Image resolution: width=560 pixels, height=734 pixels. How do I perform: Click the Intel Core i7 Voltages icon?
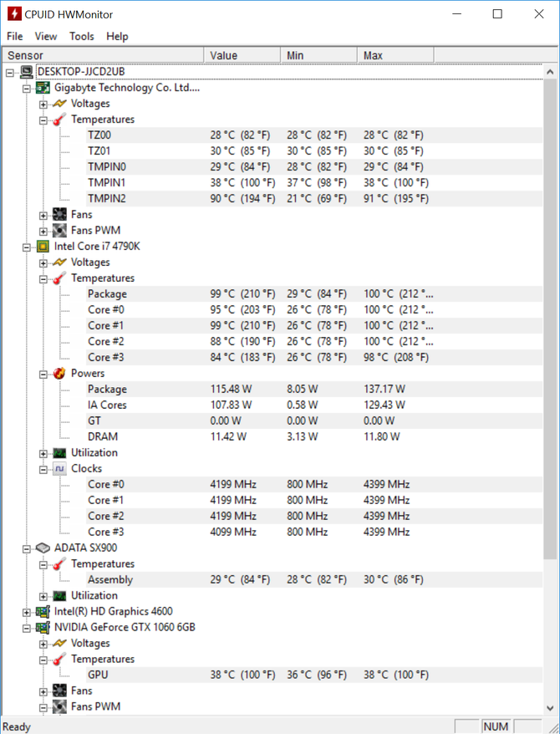pyautogui.click(x=59, y=263)
